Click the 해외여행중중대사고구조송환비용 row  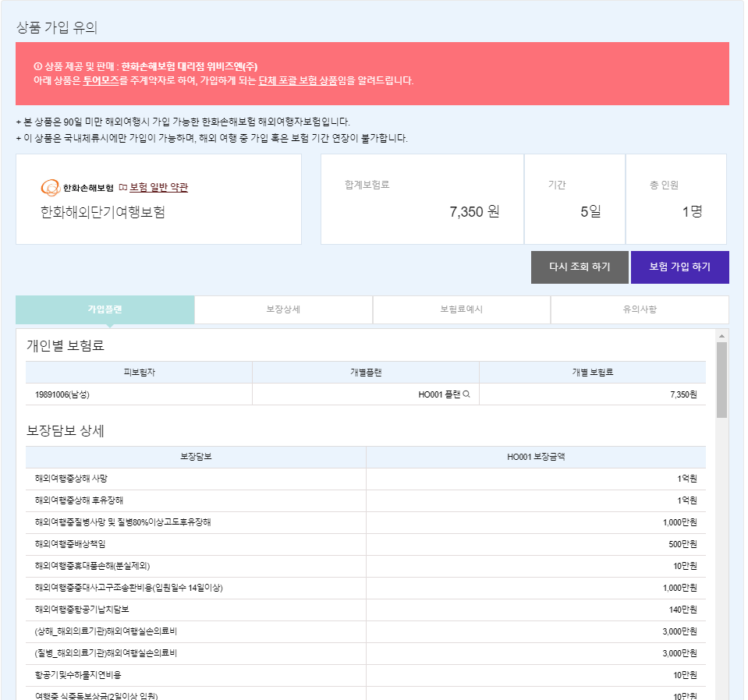point(366,588)
